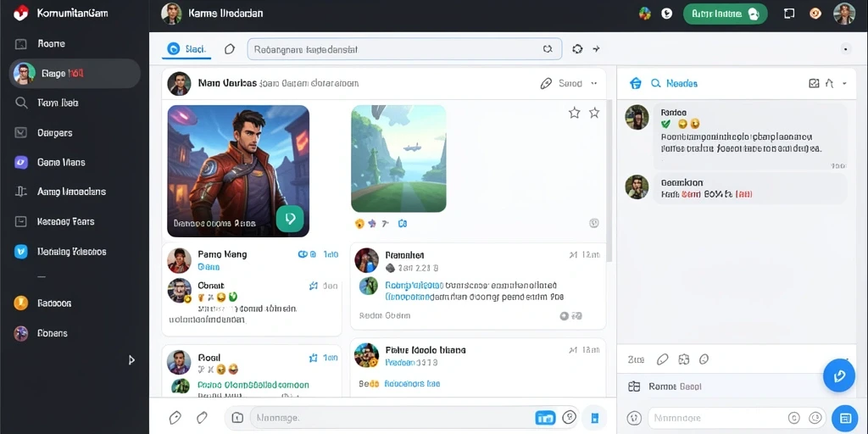Click the gray circle icon at post's right edge
868x434 pixels.
pos(594,223)
